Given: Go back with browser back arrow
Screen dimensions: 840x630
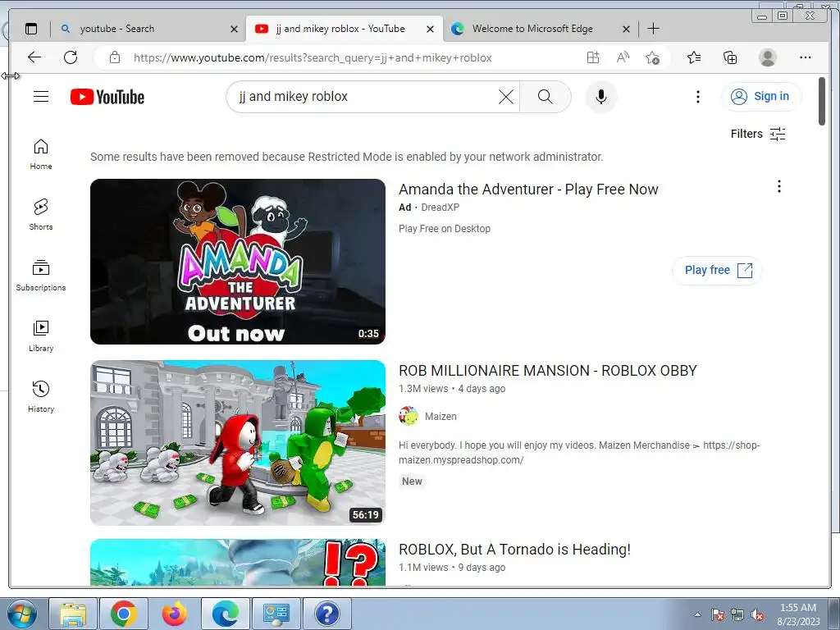Looking at the screenshot, I should point(34,57).
